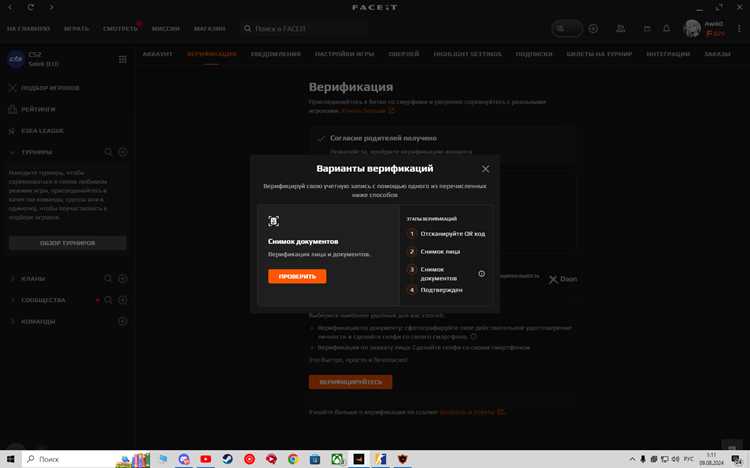The image size is (750, 468).
Task: Switch to the АККАУНТ tab
Action: 157,54
